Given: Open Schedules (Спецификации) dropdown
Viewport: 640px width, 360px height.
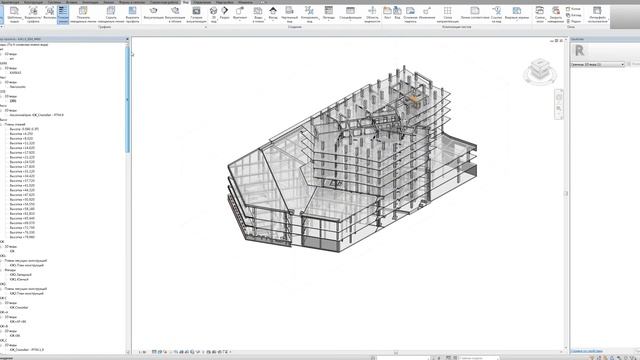Looking at the screenshot, I should coord(350,14).
